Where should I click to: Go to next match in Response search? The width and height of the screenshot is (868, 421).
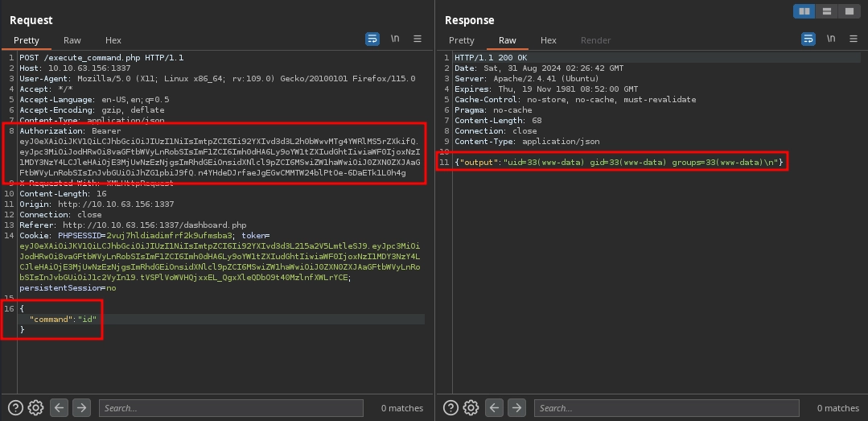(517, 407)
